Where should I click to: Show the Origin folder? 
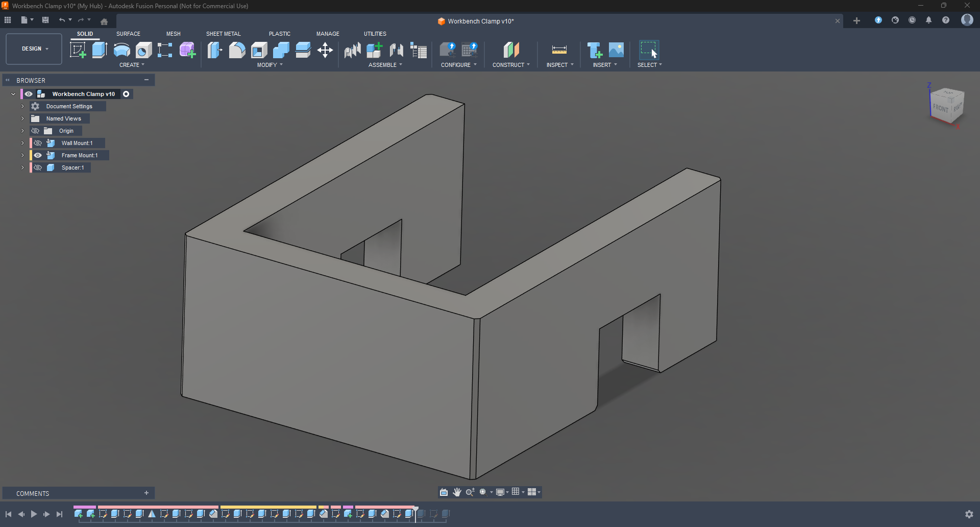35,131
